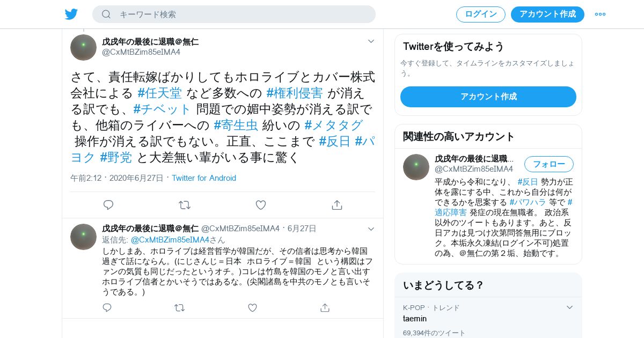
Task: Open the Twitter for Android link
Action: pyautogui.click(x=204, y=178)
